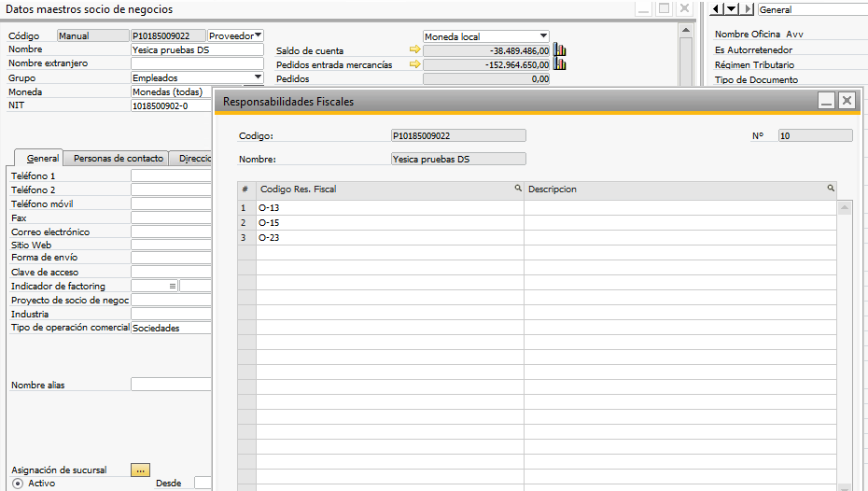Show the chart icon beside Saldo de cuenta
This screenshot has height=491, width=868.
(x=560, y=50)
